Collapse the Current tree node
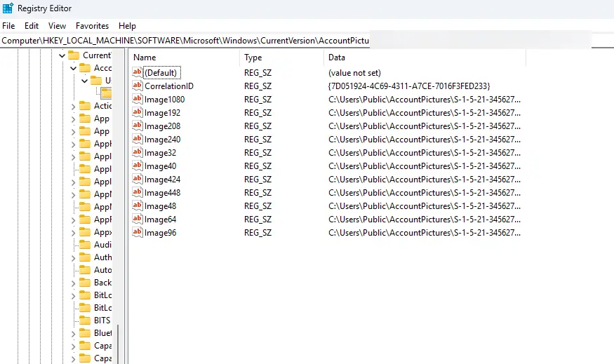Viewport: 614px width, 364px height. click(x=62, y=55)
